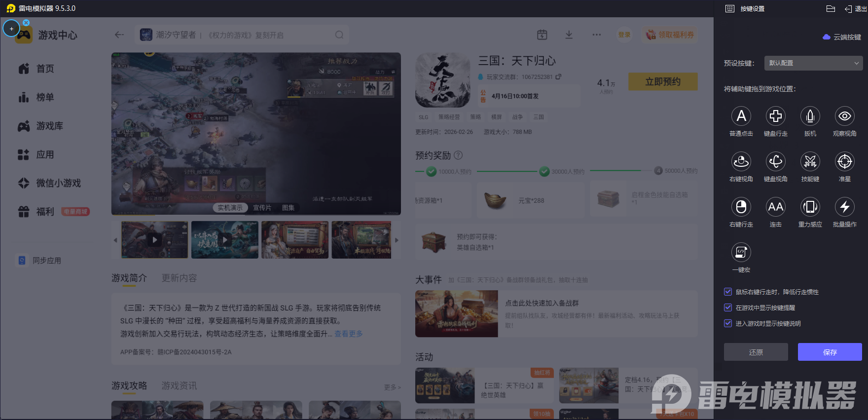Open the 查看更多 link in description
868x420 pixels.
click(349, 334)
